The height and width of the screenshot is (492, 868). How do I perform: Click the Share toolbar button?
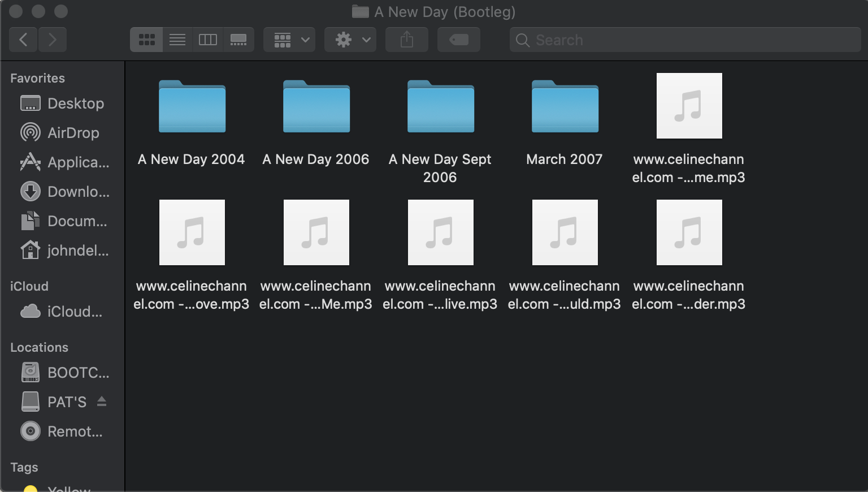coord(407,40)
